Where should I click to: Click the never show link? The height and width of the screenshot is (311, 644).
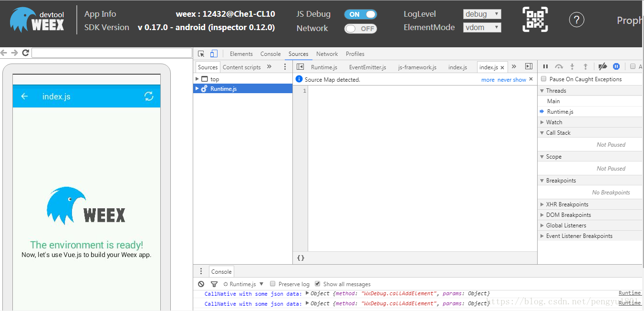[x=512, y=80]
